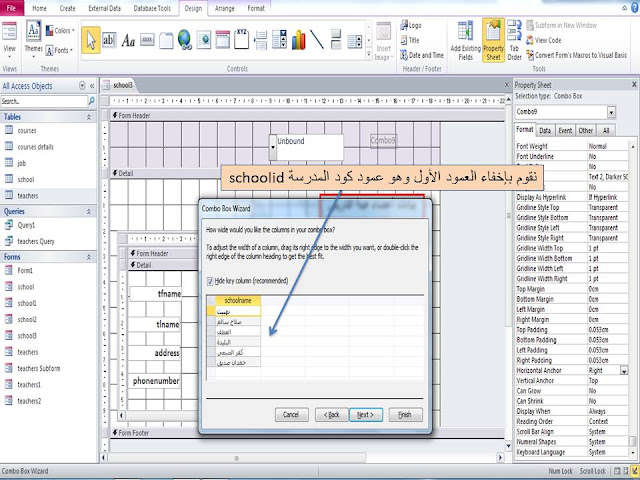Screen dimensions: 640x480
Task: Choose the Navigation Control icon
Action: pyautogui.click(x=222, y=40)
